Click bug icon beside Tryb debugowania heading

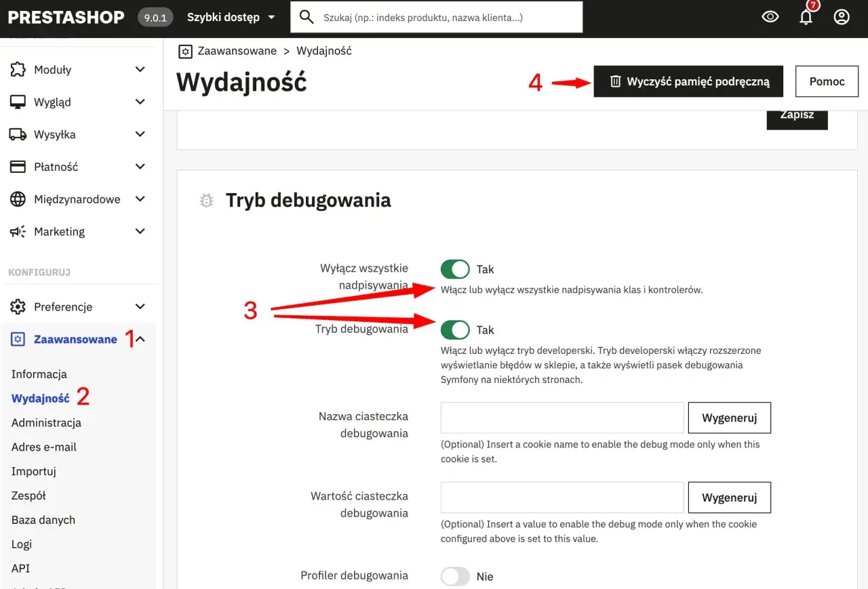tap(207, 201)
